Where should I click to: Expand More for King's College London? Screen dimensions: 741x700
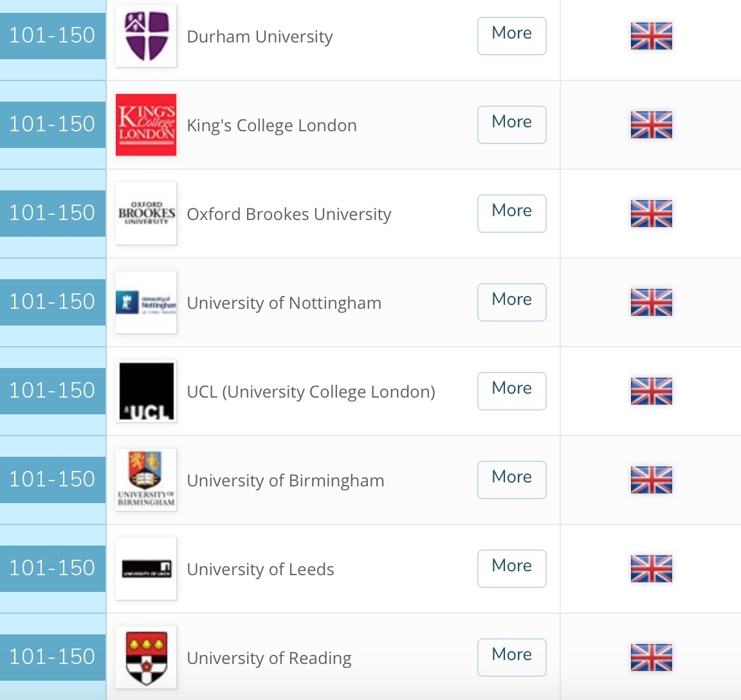coord(511,125)
